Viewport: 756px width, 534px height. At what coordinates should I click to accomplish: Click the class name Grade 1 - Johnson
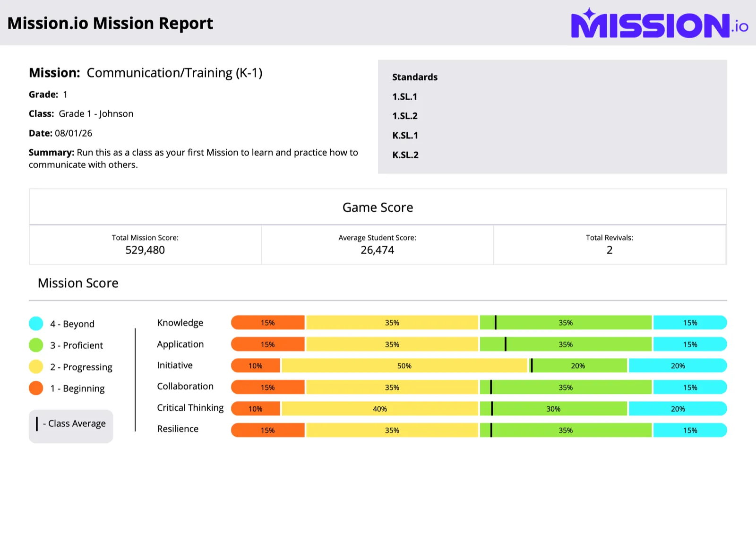click(x=96, y=114)
